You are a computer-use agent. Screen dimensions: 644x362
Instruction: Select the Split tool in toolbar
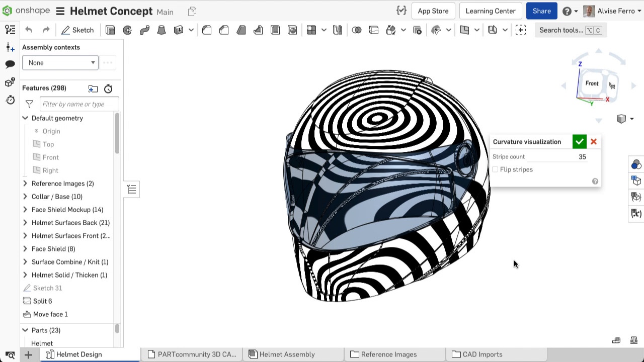coord(374,30)
